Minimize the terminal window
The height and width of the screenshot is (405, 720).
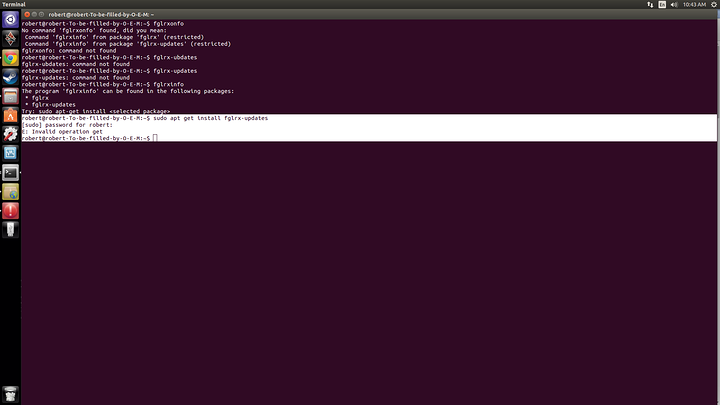(x=34, y=15)
